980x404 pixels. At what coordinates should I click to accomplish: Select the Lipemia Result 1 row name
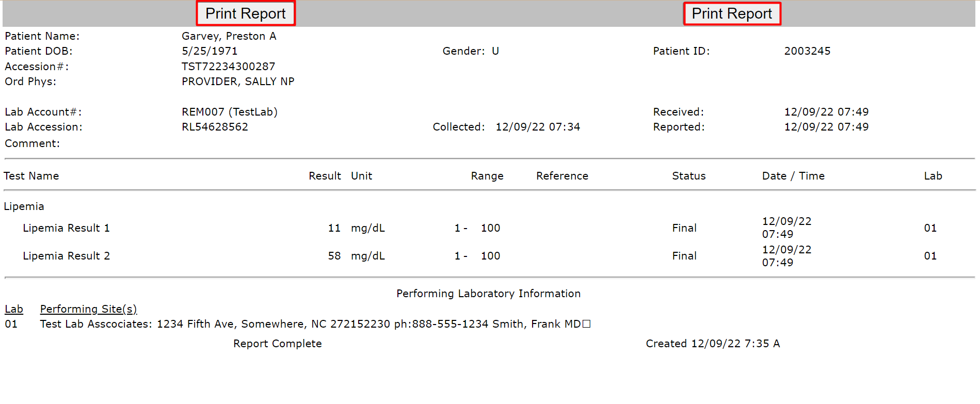pos(66,228)
